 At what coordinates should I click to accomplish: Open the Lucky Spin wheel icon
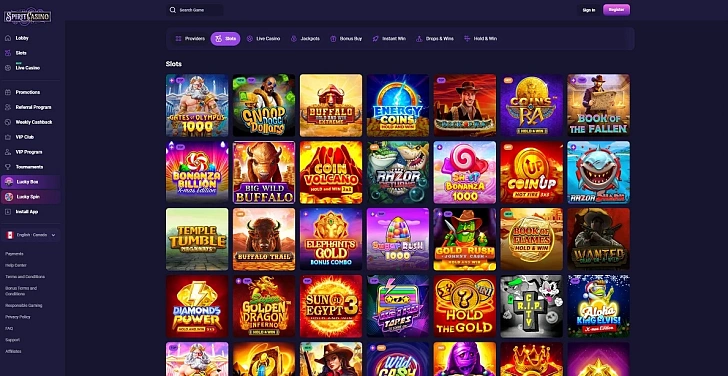pos(8,197)
